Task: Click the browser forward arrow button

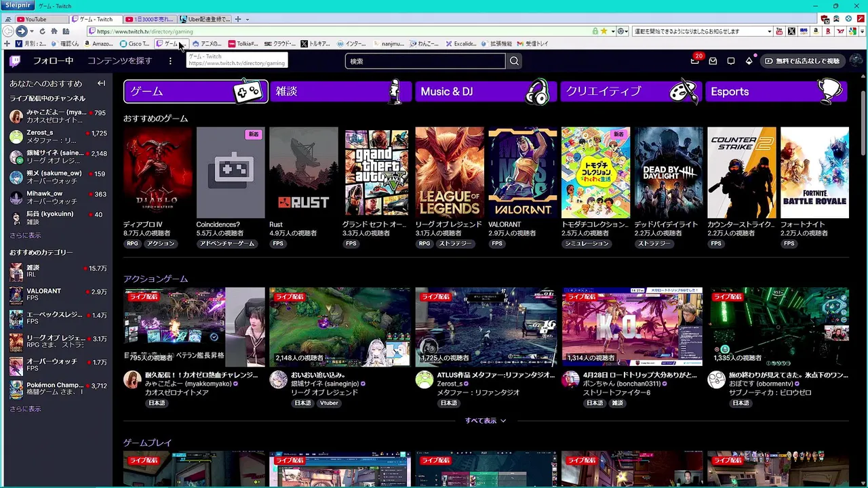Action: pyautogui.click(x=21, y=31)
